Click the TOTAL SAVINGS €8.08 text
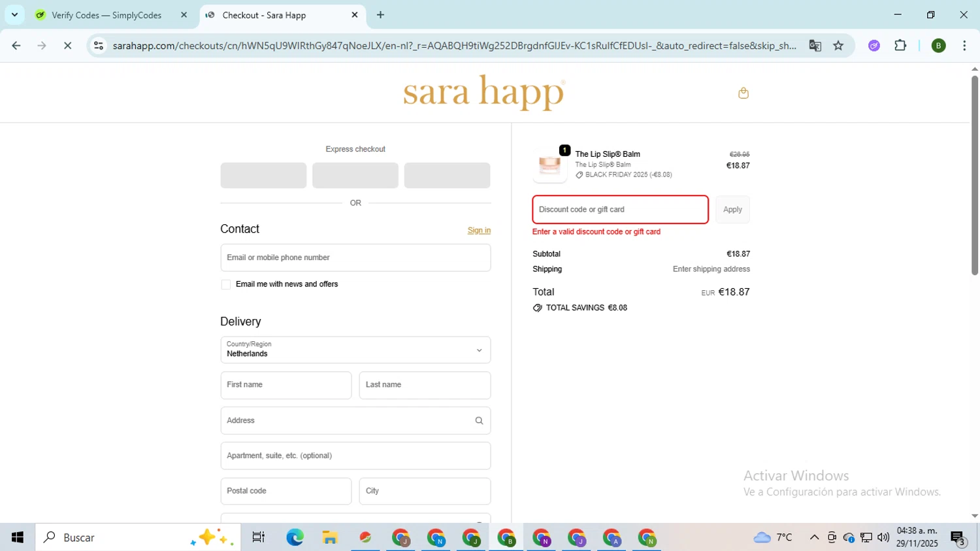Image resolution: width=980 pixels, height=551 pixels. [x=586, y=308]
